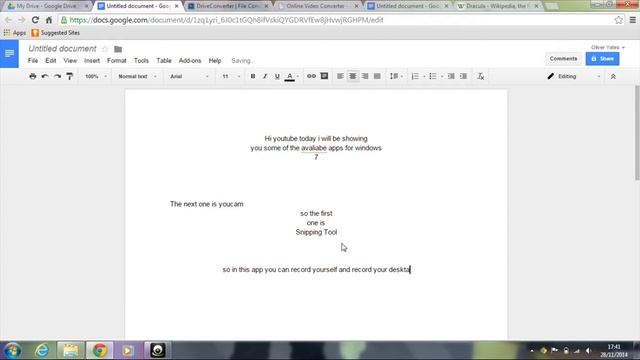Open the account name dropdown
Screen dimensions: 640x360
pyautogui.click(x=607, y=47)
